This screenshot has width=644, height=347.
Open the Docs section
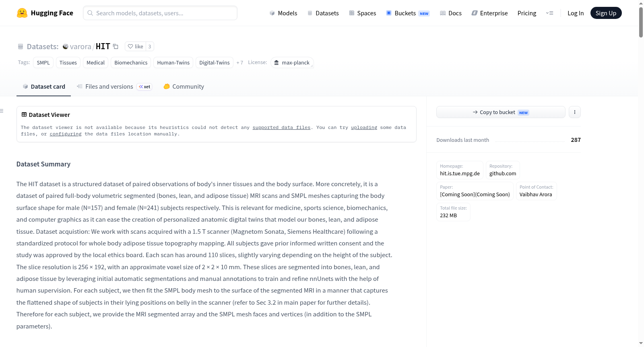coord(451,13)
